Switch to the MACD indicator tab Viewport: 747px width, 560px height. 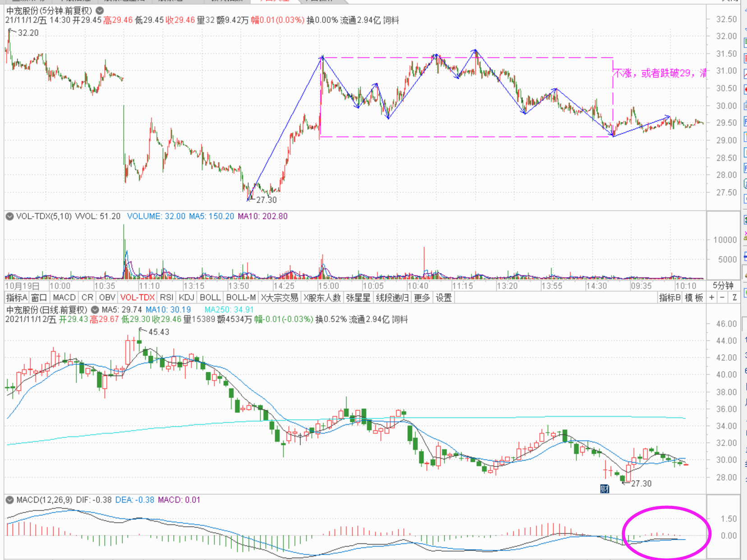click(x=64, y=298)
